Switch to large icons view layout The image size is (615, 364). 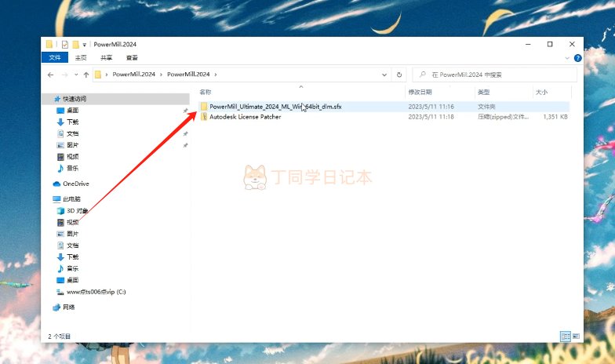[x=576, y=336]
